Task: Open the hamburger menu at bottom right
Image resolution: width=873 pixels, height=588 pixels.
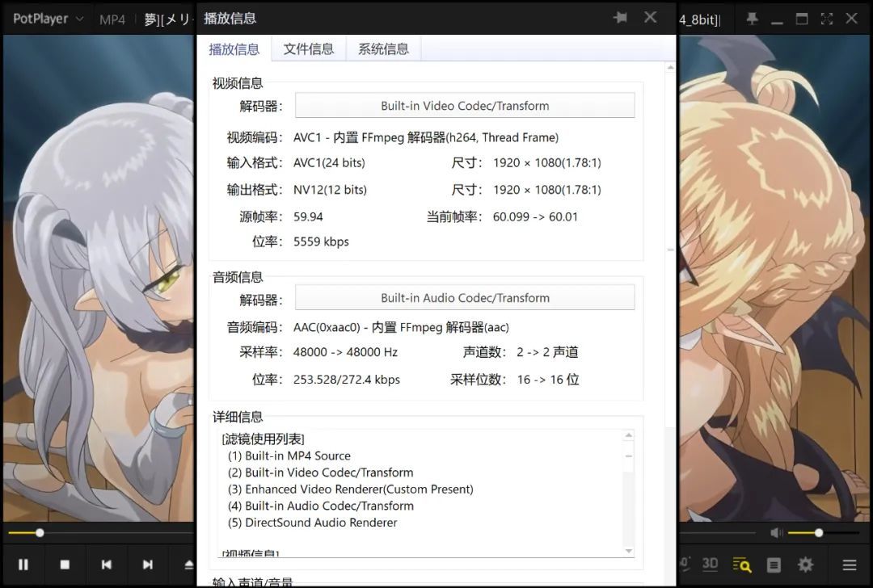Action: [x=850, y=565]
